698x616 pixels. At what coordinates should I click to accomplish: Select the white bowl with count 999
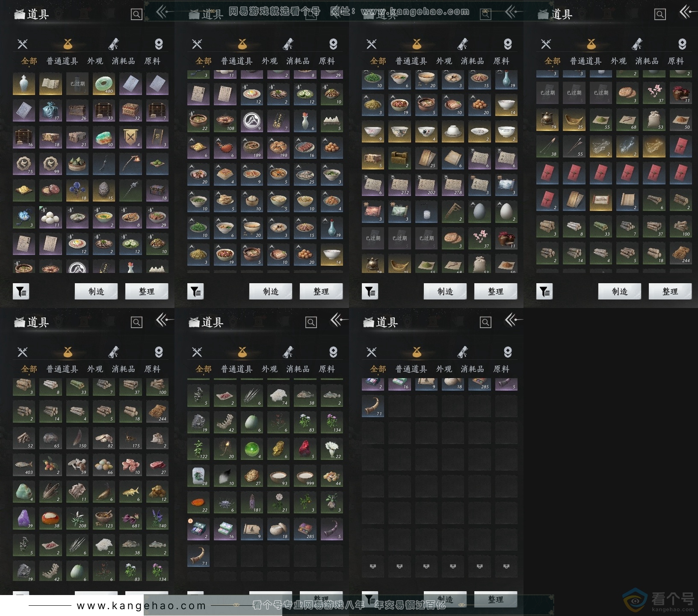(305, 475)
